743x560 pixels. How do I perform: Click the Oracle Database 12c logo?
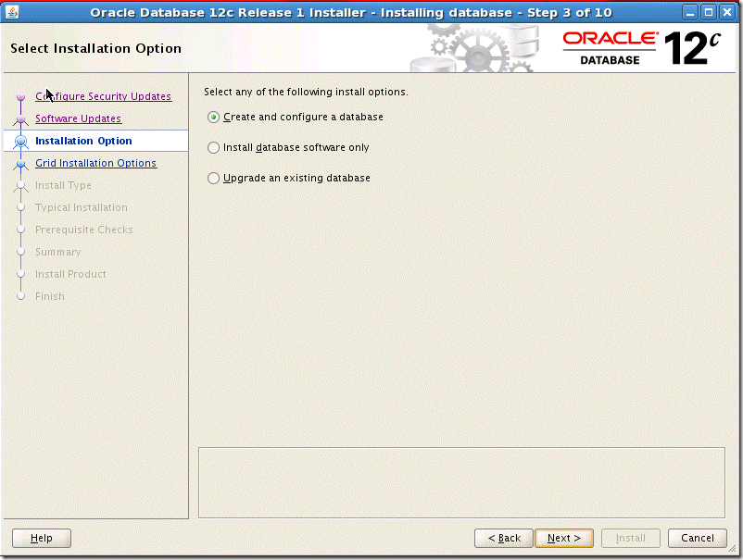(x=642, y=48)
